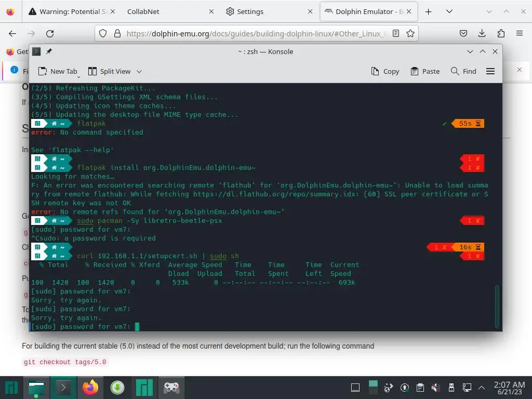Open the game controller app in taskbar
This screenshot has width=532, height=399.
tap(171, 388)
